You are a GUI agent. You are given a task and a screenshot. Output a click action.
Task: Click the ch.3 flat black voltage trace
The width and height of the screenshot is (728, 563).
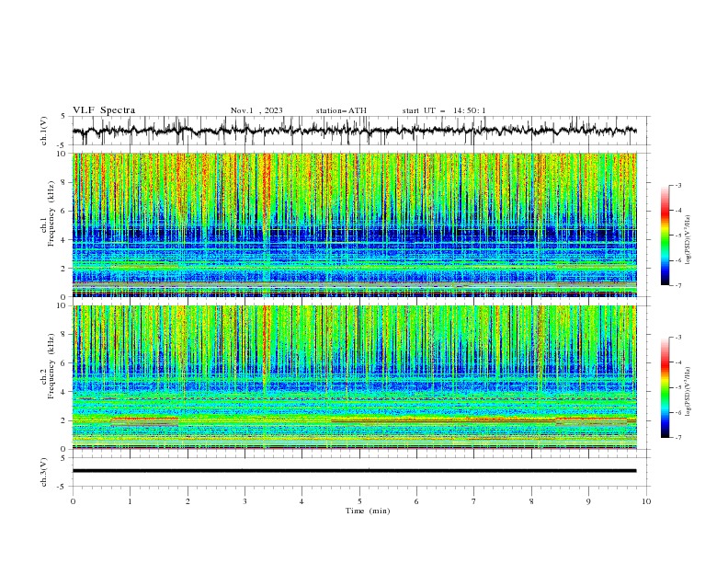354,471
